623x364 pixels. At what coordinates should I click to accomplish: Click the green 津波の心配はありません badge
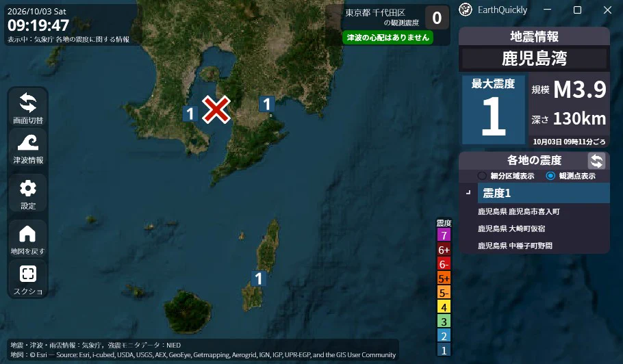coord(387,38)
